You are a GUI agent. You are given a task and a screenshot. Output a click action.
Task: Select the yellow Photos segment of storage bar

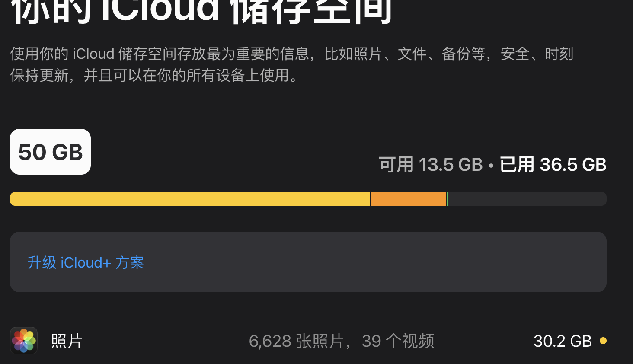[189, 199]
